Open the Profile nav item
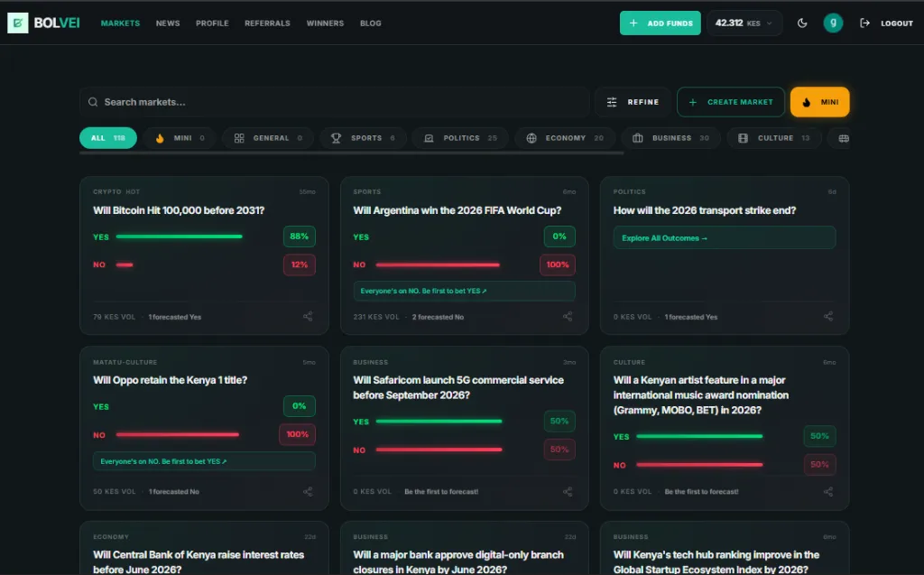 click(212, 23)
